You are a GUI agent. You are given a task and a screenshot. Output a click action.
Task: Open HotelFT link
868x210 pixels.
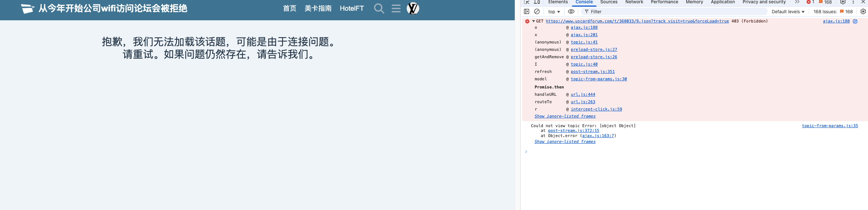352,8
